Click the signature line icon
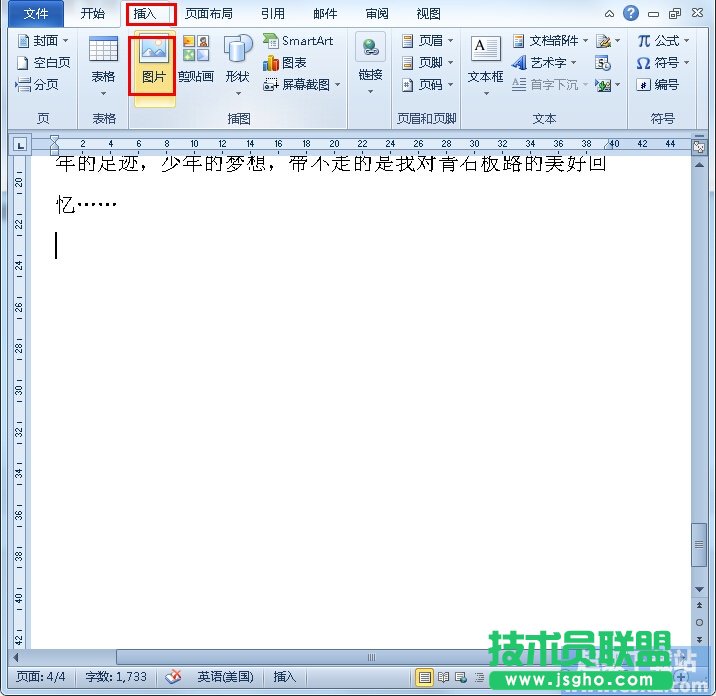716x696 pixels. (604, 41)
